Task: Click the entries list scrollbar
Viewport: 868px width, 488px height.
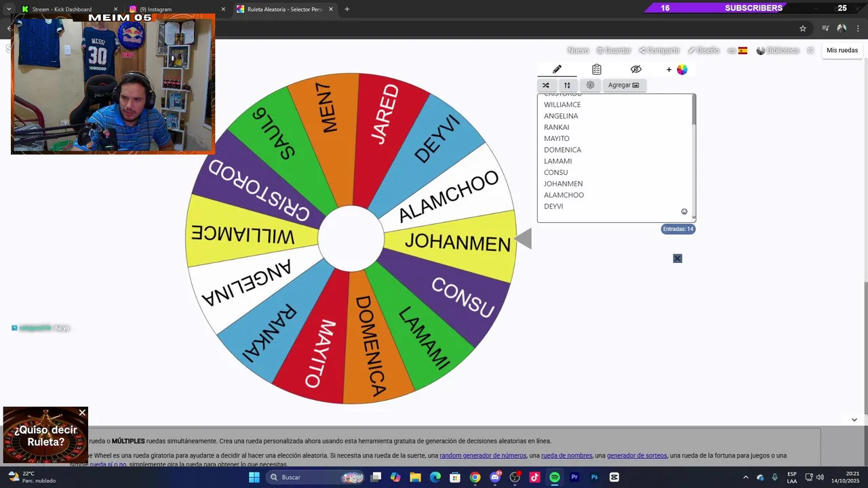Action: (x=694, y=109)
